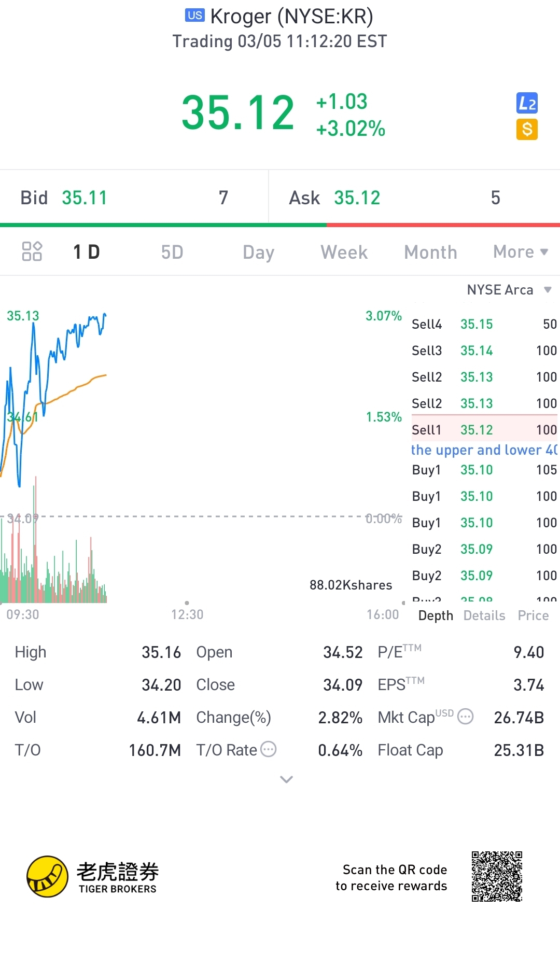Tap the Low value 34.20
The image size is (560, 953).
coord(161,684)
